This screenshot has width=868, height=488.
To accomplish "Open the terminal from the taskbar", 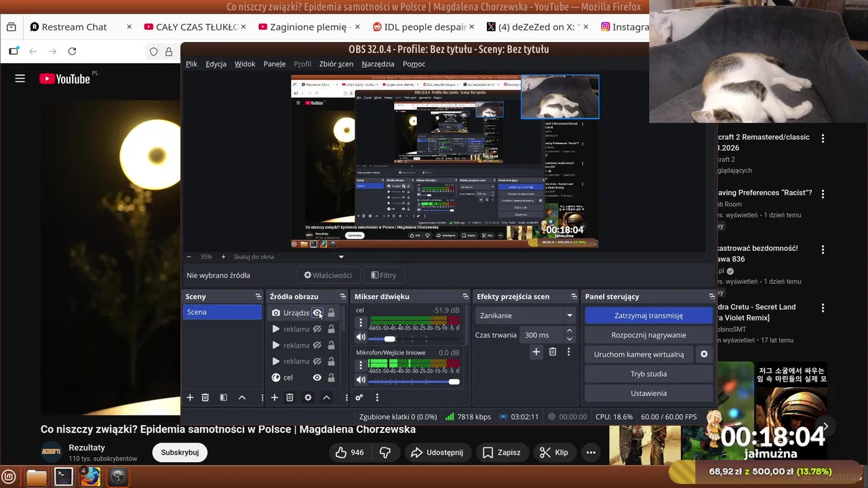I will [64, 476].
